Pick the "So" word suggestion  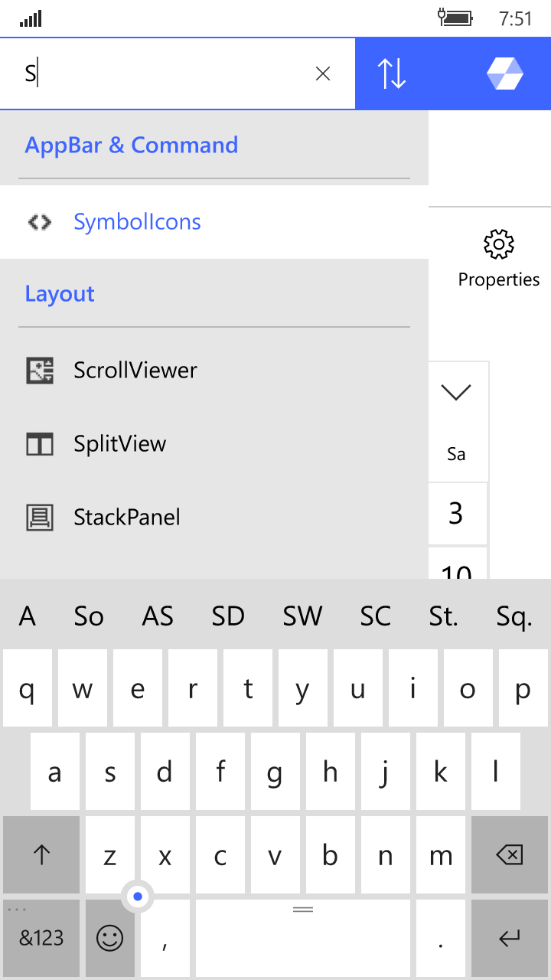pyautogui.click(x=89, y=616)
